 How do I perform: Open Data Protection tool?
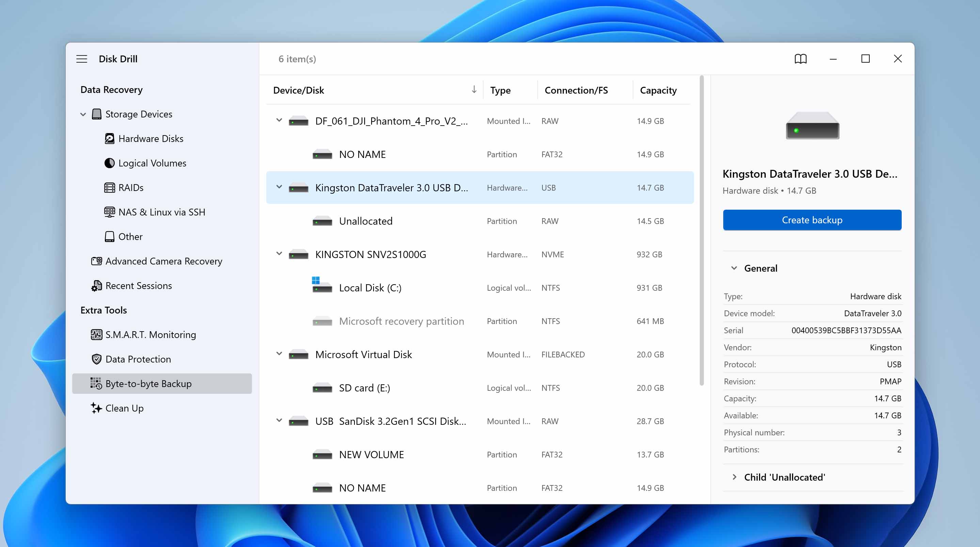[138, 359]
